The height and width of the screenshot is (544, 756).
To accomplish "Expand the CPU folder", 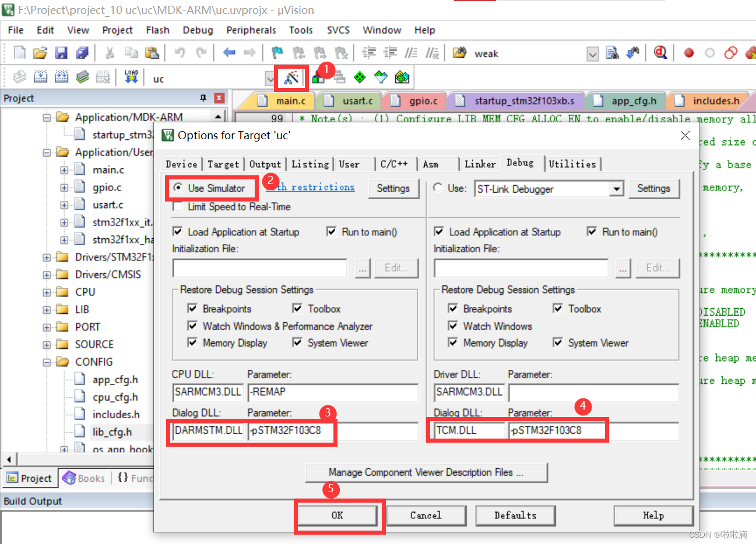I will pyautogui.click(x=47, y=292).
